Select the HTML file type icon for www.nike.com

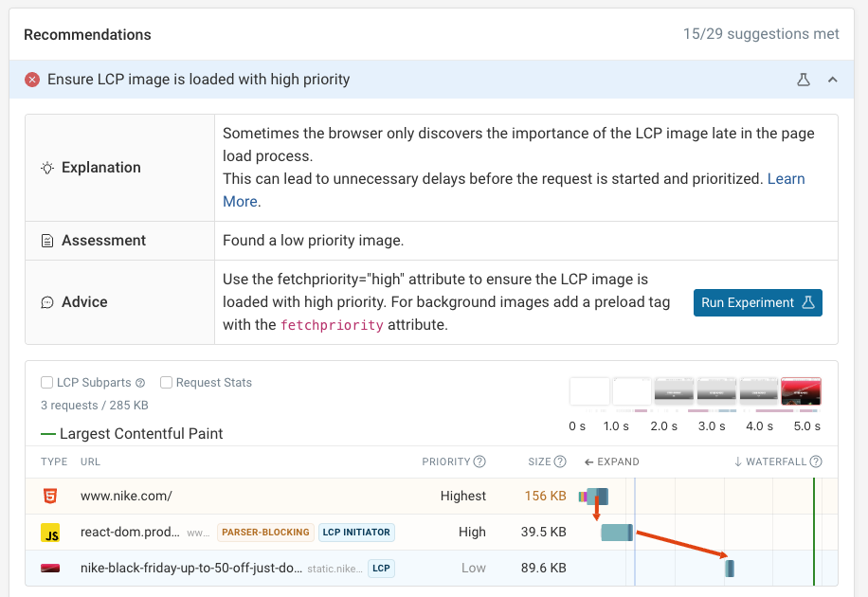tap(51, 496)
